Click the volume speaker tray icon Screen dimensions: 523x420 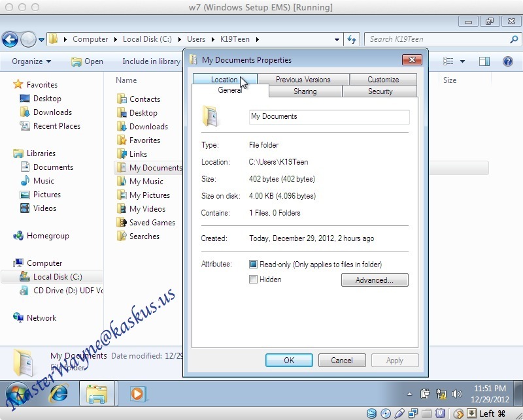456,394
